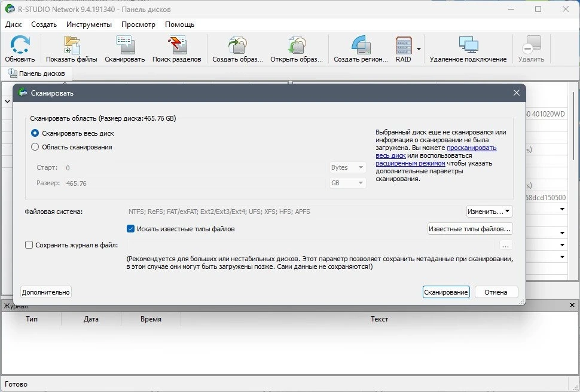Click the Время column header
Image resolution: width=580 pixels, height=392 pixels.
(151, 318)
